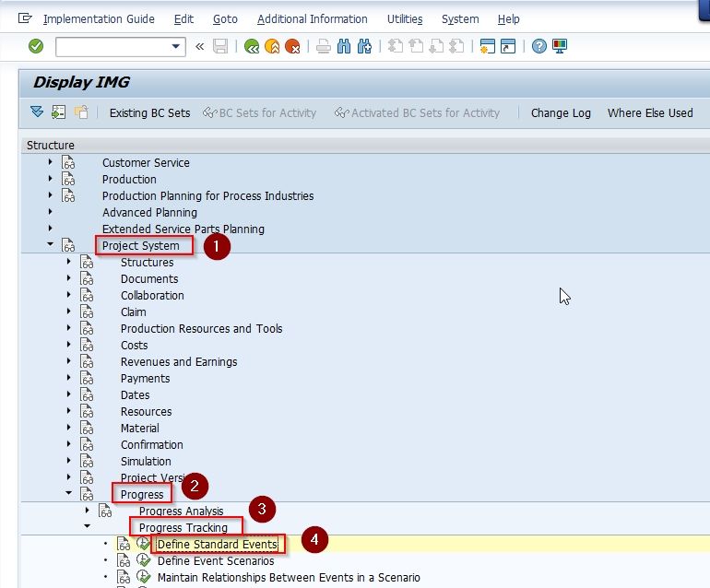Click the Existing BC Sets button
The height and width of the screenshot is (588, 710).
tap(150, 112)
